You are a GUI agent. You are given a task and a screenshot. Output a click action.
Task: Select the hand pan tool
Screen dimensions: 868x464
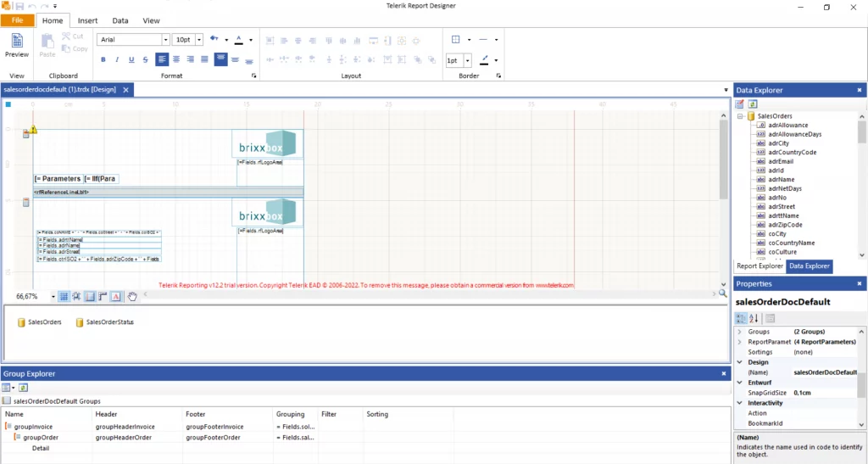[x=131, y=297]
